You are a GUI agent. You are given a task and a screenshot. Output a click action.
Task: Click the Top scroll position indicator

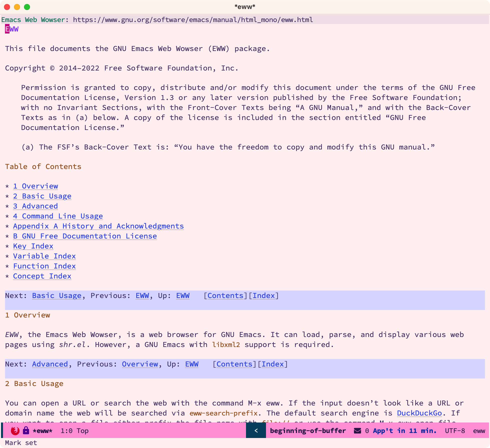(82, 430)
